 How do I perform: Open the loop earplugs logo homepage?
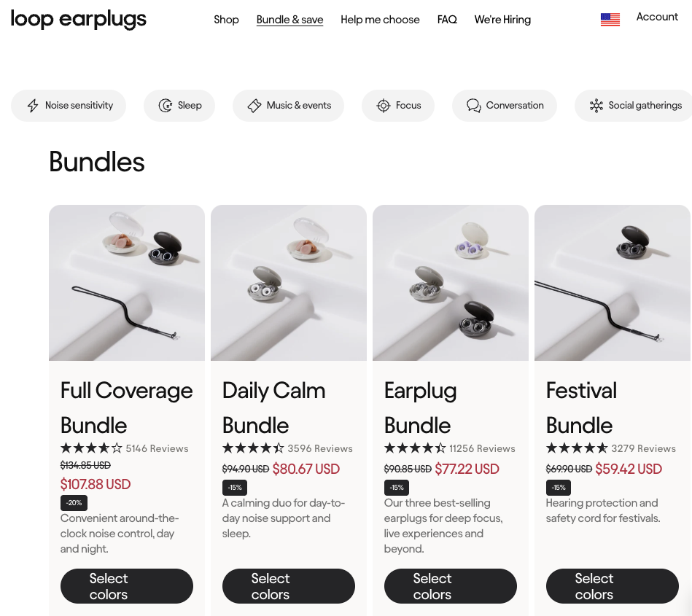tap(78, 19)
